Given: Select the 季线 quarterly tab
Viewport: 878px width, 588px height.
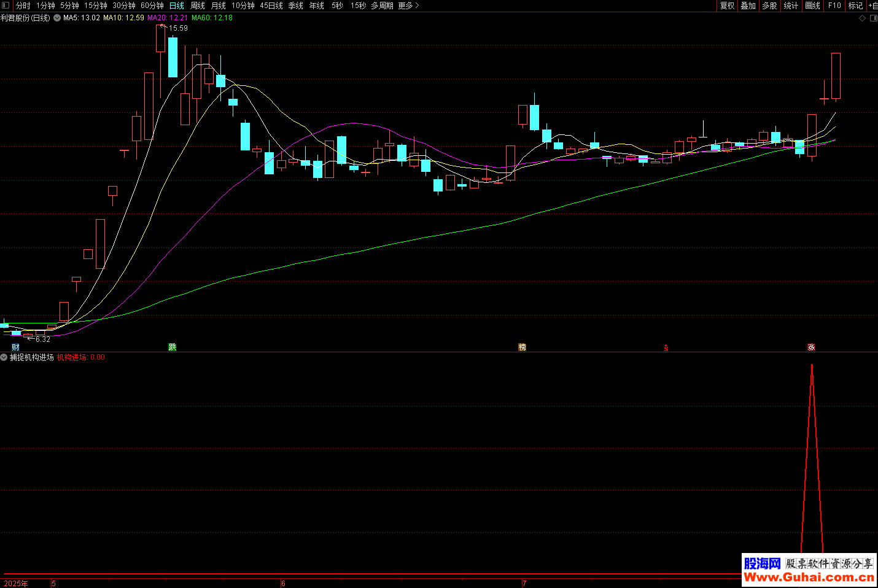Looking at the screenshot, I should point(296,6).
